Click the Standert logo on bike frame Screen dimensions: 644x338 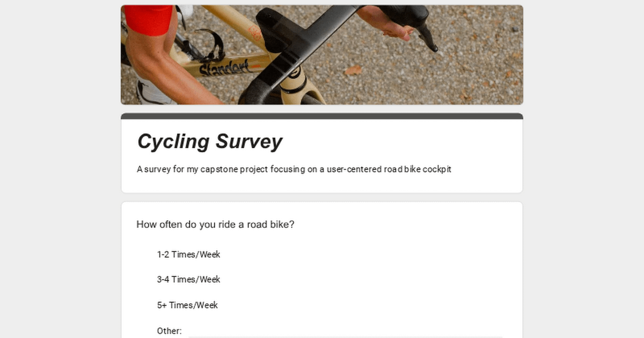point(224,68)
